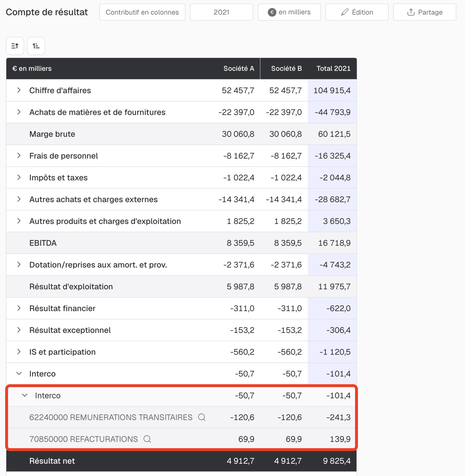Click the EBITDA row label
Screen dimensions: 465x476
[43, 243]
